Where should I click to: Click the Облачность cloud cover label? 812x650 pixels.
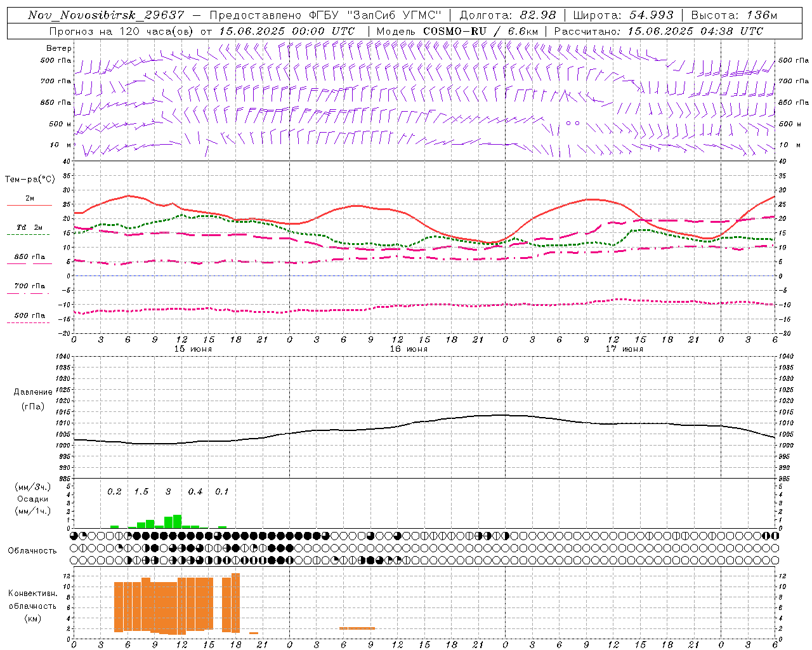pos(32,551)
